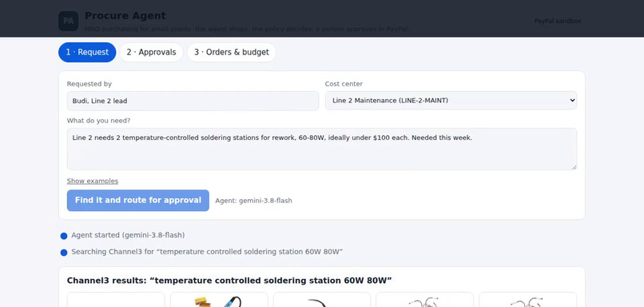Click the blue dot beside Agent started
Screen dimensions: 644x307
pos(64,236)
